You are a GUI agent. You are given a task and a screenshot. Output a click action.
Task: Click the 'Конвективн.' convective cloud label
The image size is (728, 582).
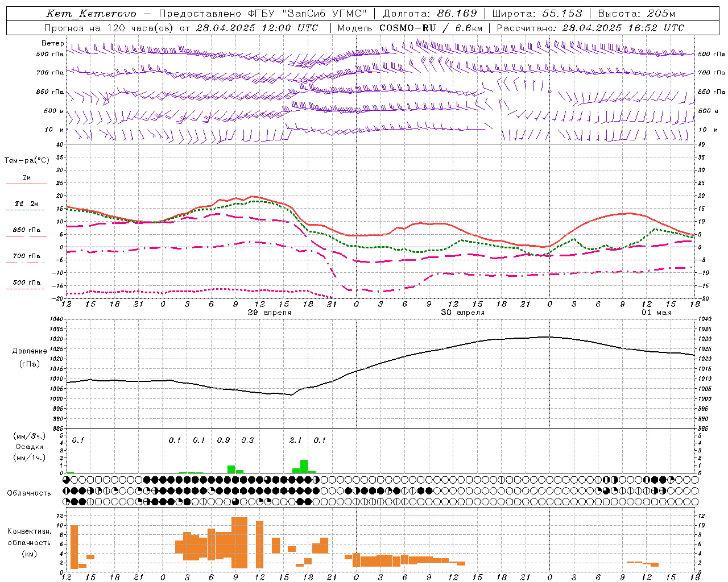coord(30,531)
